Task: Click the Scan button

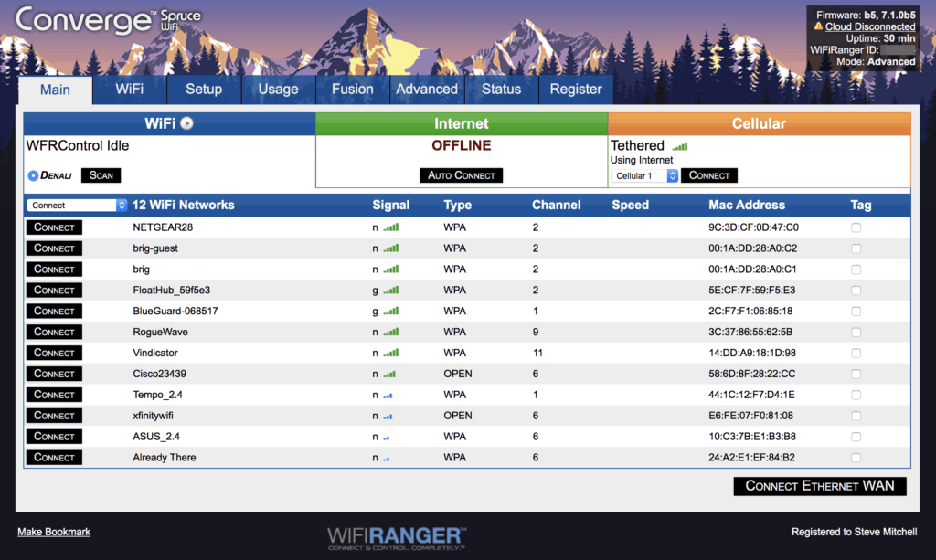Action: (x=101, y=175)
